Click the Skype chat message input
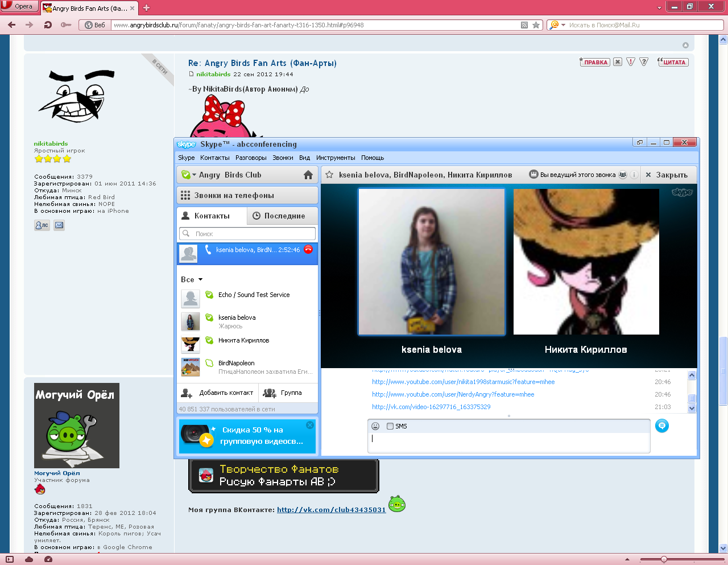 click(509, 443)
